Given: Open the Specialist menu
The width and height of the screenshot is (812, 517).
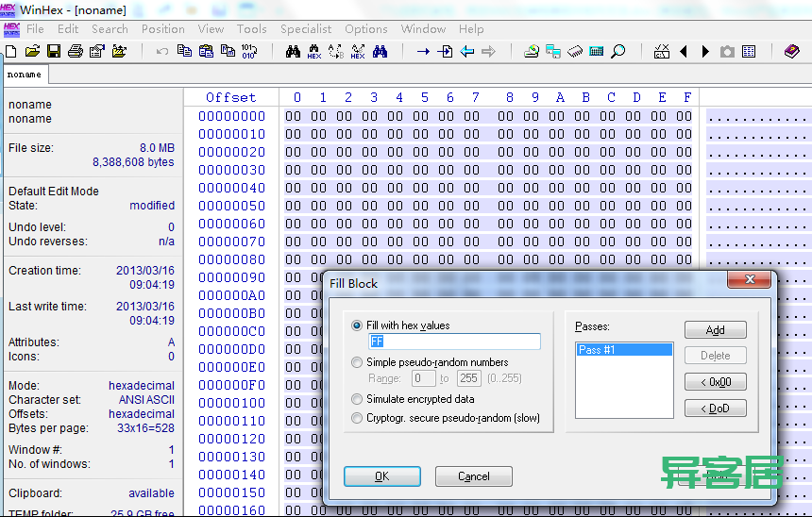Looking at the screenshot, I should coord(306,29).
